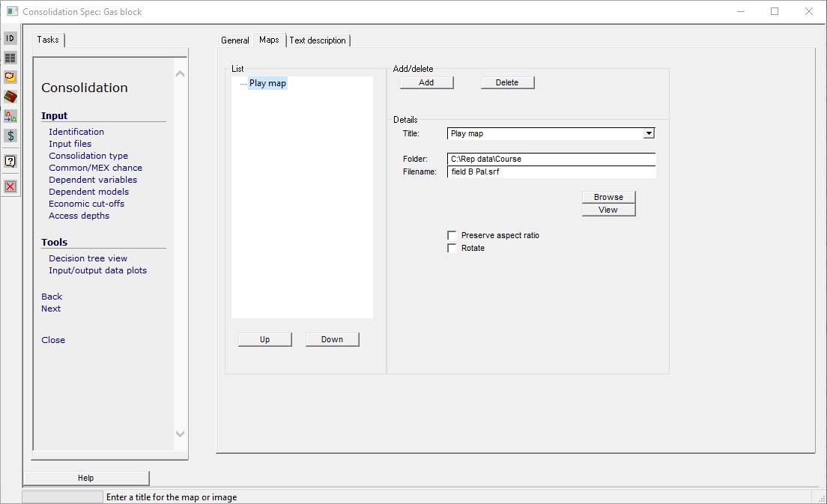The height and width of the screenshot is (504, 827).
Task: Click the green dollar sign icon
Action: pos(10,136)
